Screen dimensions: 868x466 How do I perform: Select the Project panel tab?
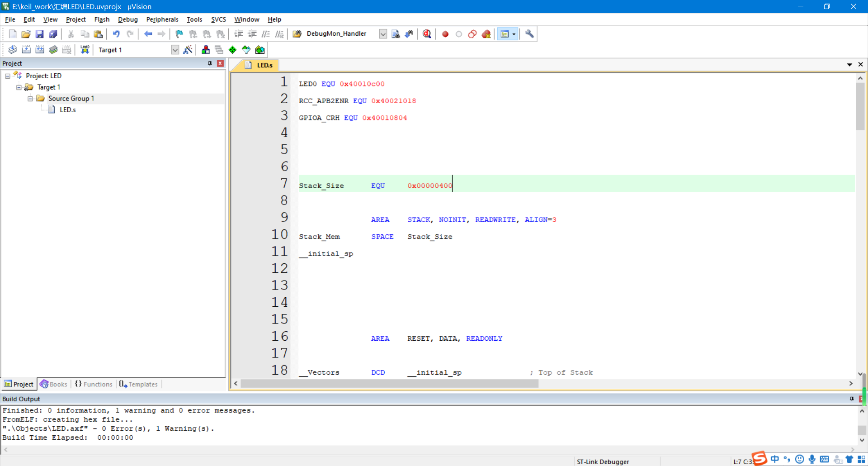click(19, 384)
